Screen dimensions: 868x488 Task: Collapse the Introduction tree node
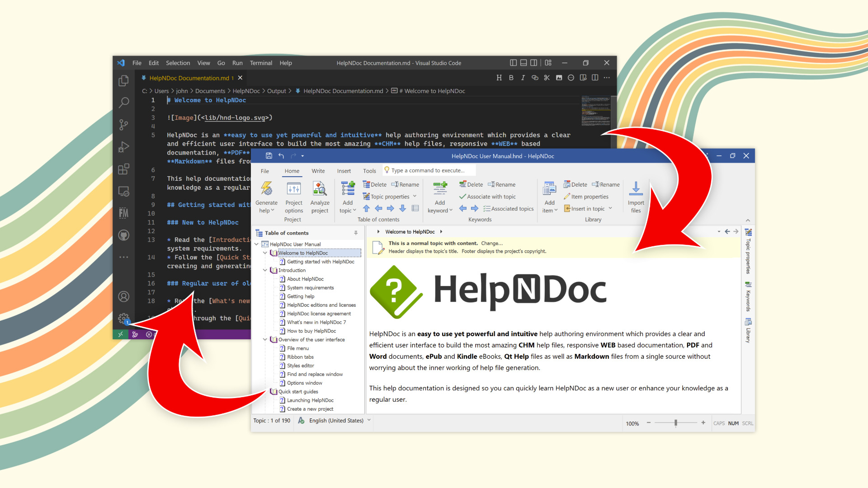(x=265, y=270)
